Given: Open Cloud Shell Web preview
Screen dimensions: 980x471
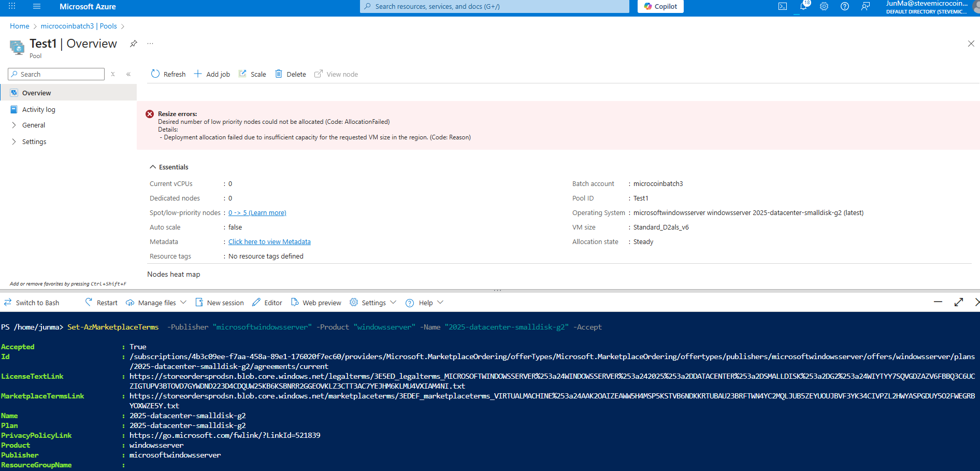Looking at the screenshot, I should point(316,303).
